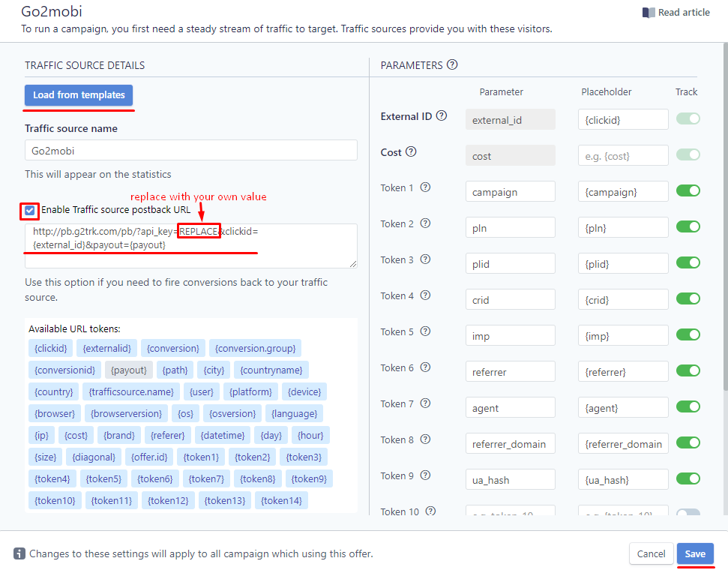Untick Enable Traffic source postback URL checkbox
Screen dimensions: 728x573
pyautogui.click(x=30, y=210)
